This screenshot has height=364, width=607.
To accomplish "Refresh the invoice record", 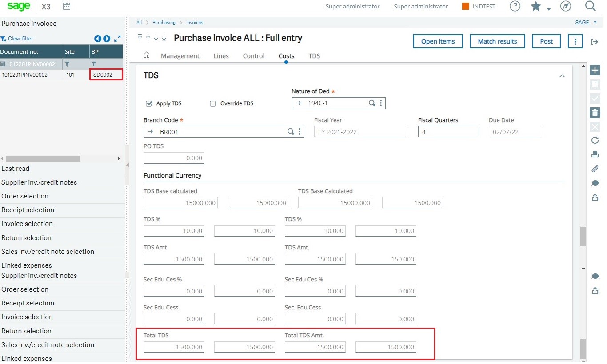I will coord(595,140).
